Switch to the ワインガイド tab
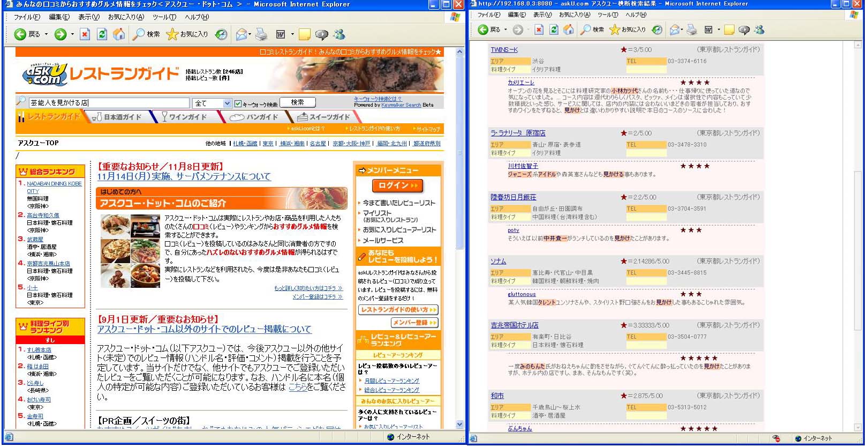 point(184,117)
